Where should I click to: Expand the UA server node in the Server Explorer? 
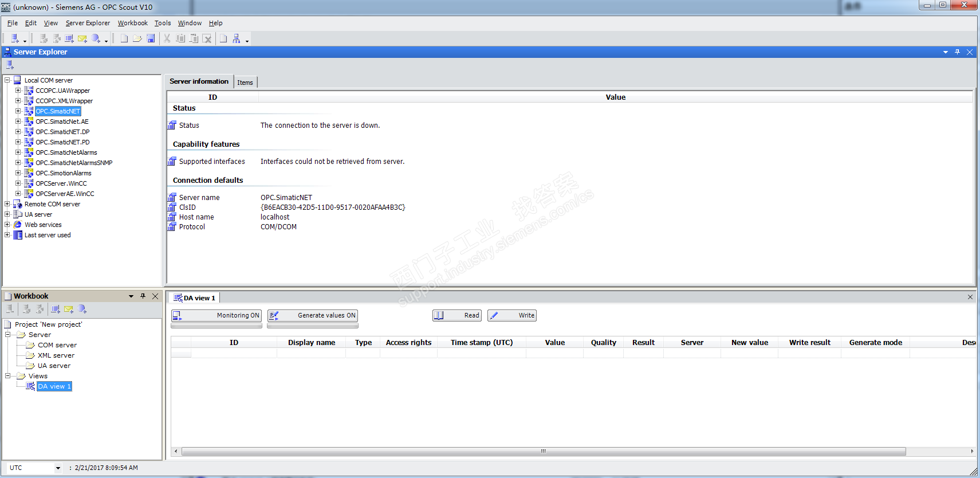pos(7,214)
